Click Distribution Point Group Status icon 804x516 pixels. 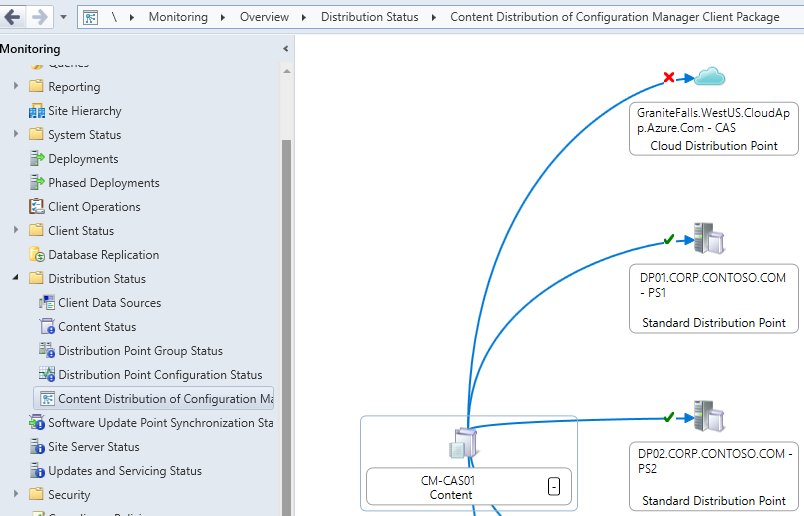47,350
